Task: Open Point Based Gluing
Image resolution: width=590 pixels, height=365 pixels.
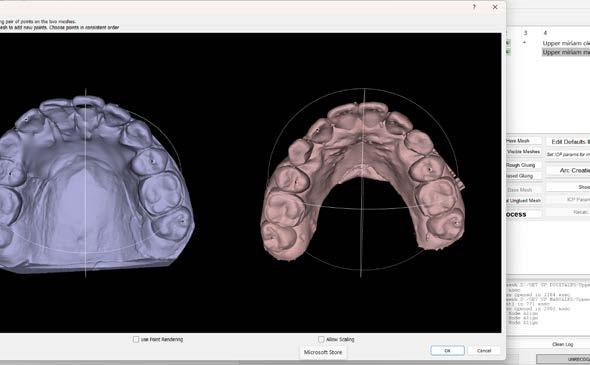Action: click(x=524, y=176)
